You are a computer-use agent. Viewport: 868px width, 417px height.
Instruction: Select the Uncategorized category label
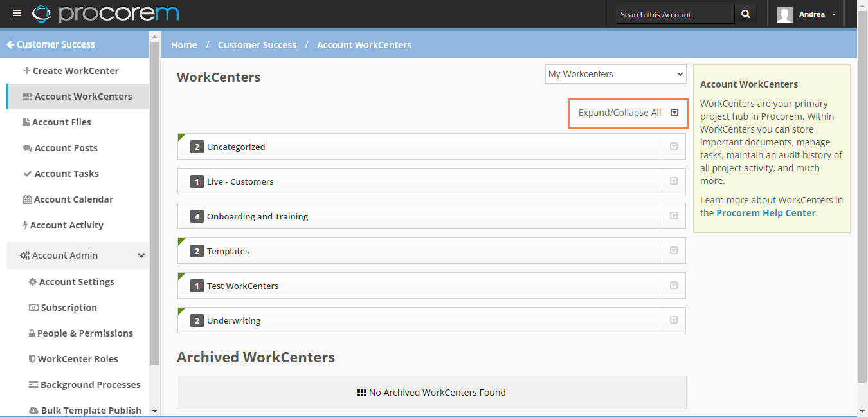coord(236,147)
